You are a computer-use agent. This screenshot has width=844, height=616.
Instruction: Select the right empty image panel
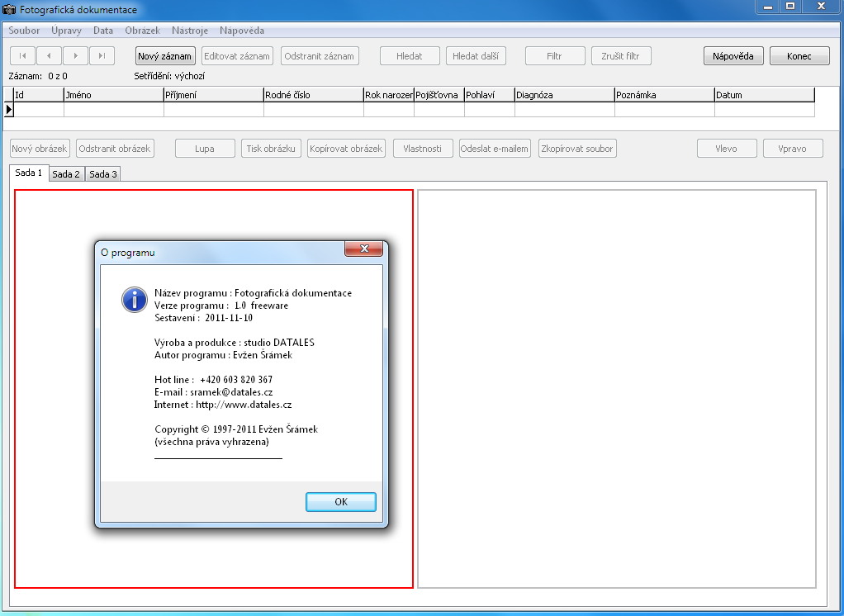[617, 389]
